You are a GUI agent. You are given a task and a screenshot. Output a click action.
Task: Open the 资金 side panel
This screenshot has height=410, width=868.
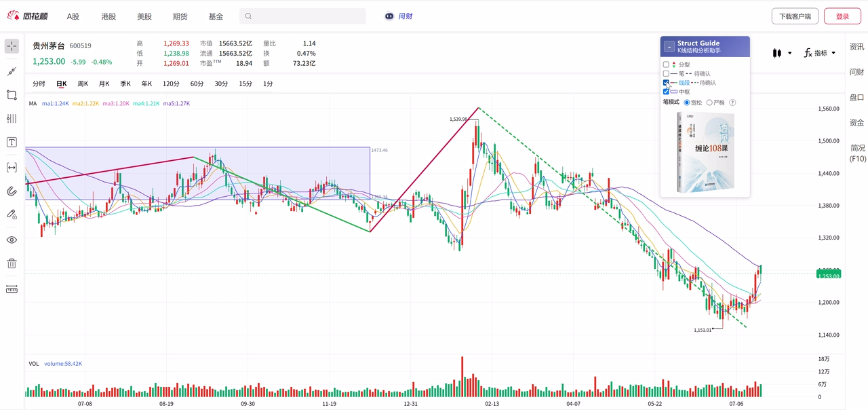point(857,123)
